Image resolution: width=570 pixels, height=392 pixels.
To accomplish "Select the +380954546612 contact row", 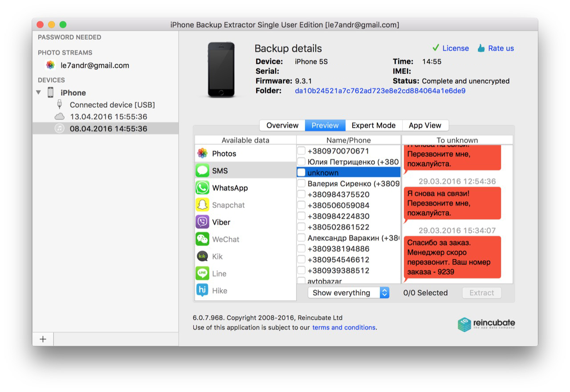I will point(349,260).
